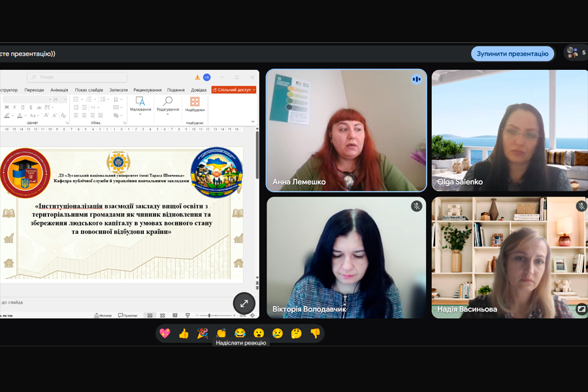Open the participants count icon
588x392 pixels.
tap(573, 53)
